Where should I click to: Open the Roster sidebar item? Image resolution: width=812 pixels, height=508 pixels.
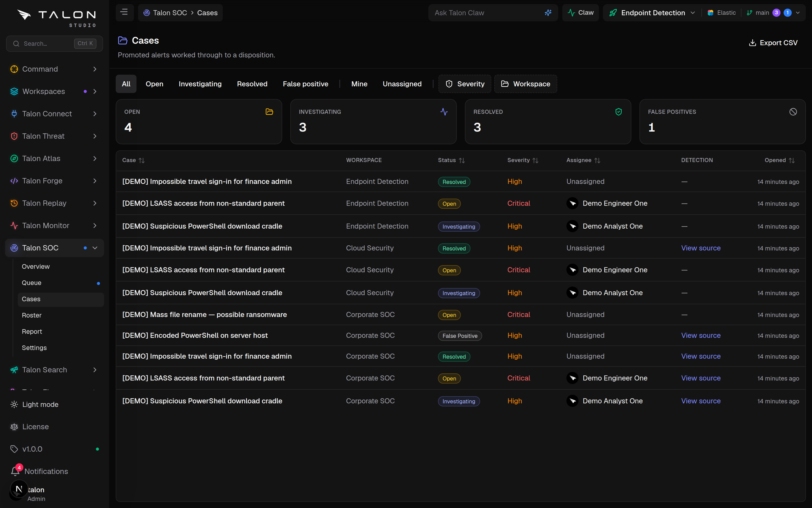tap(60, 315)
